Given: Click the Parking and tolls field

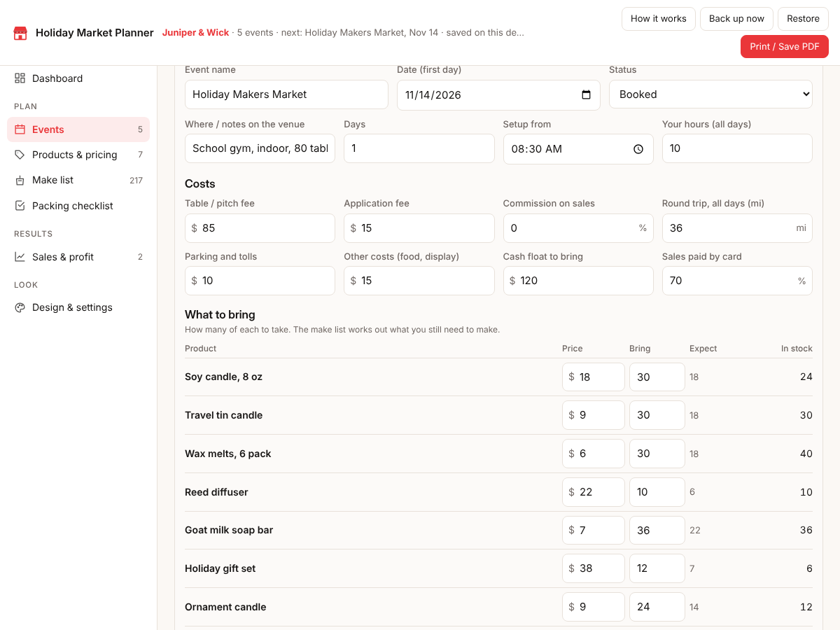Looking at the screenshot, I should click(260, 281).
